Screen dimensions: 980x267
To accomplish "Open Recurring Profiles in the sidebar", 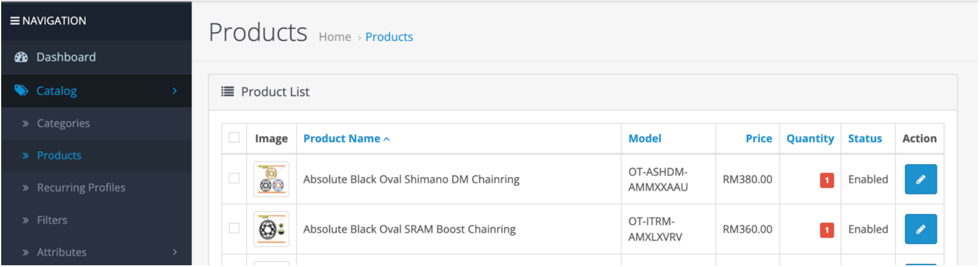I will [x=81, y=188].
